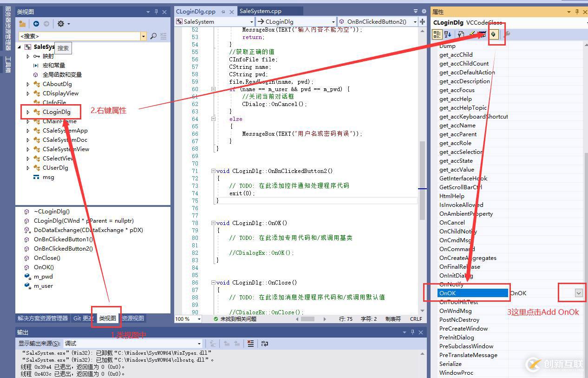Click the Class View search field
The image size is (588, 378).
79,36
